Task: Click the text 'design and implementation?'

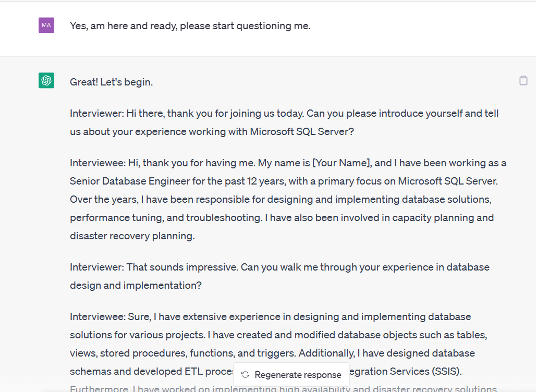Action: [x=136, y=285]
